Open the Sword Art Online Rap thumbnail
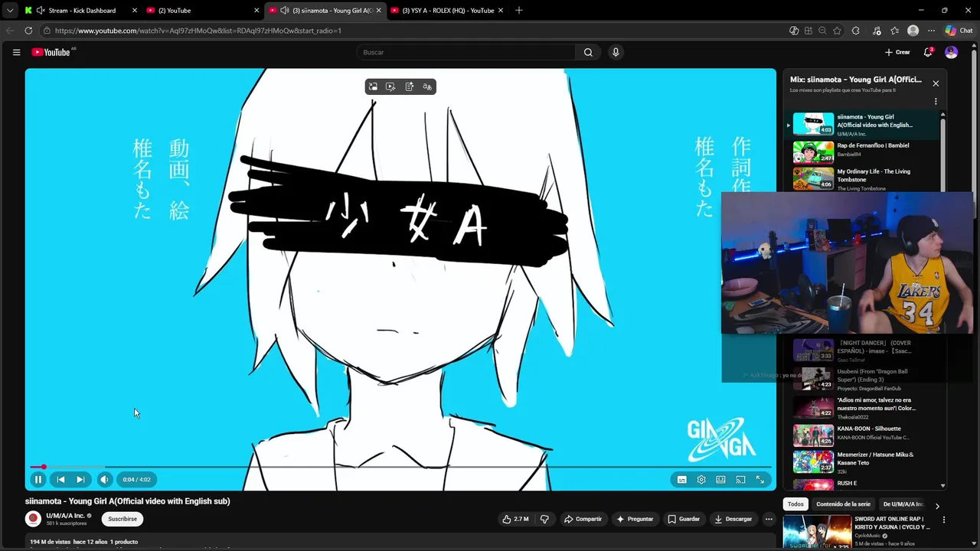The height and width of the screenshot is (551, 980). tap(817, 533)
